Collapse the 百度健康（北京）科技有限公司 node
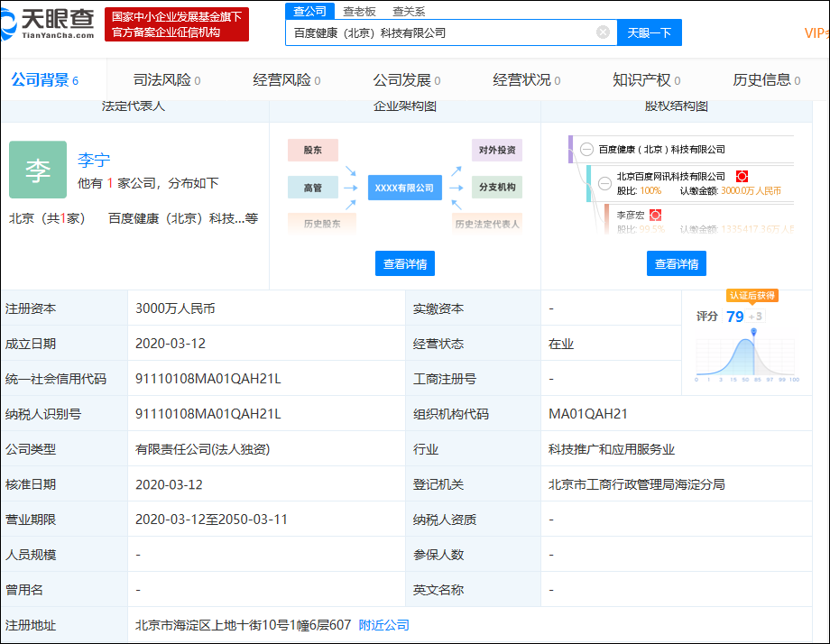Screen dimensions: 830x644 point(587,149)
